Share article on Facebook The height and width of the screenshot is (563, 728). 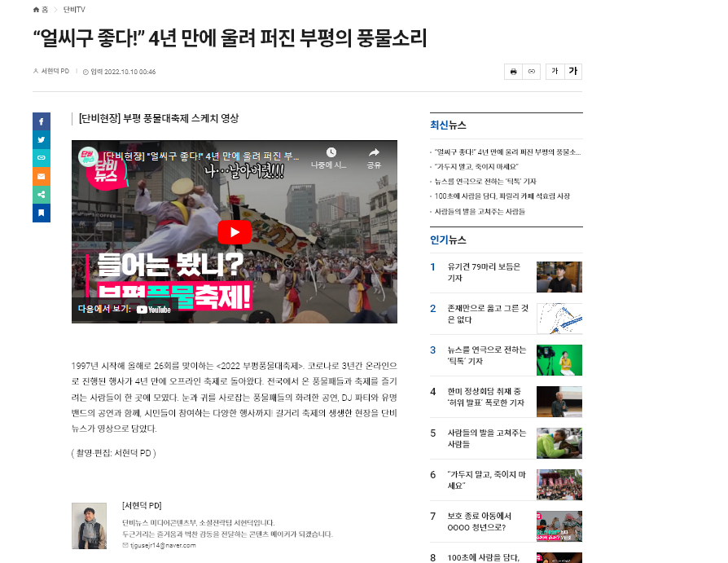(42, 121)
